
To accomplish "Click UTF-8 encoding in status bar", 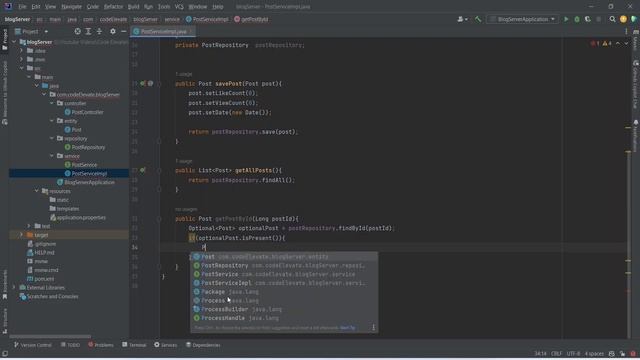I will click(573, 353).
